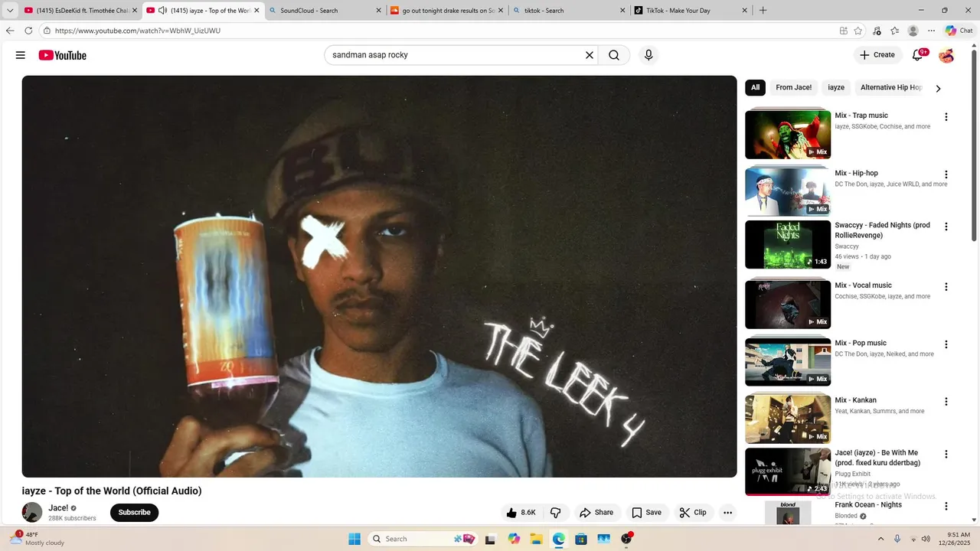The image size is (980, 551).
Task: Open the tab search dropdown arrow
Action: [10, 11]
